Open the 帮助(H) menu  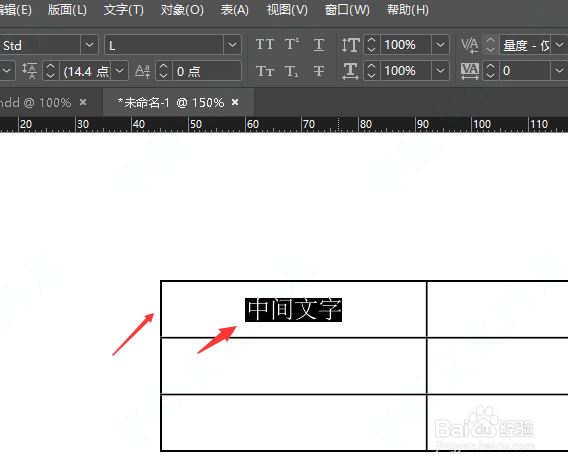coord(408,10)
